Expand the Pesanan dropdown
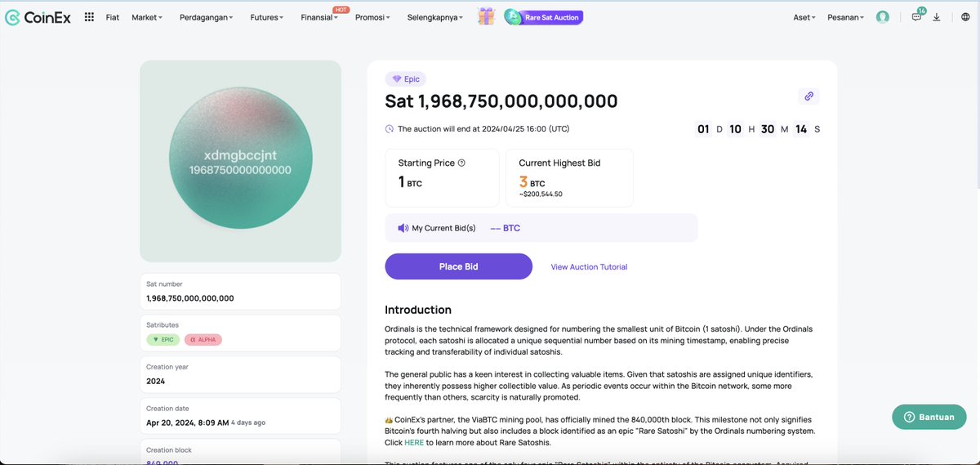 [845, 17]
